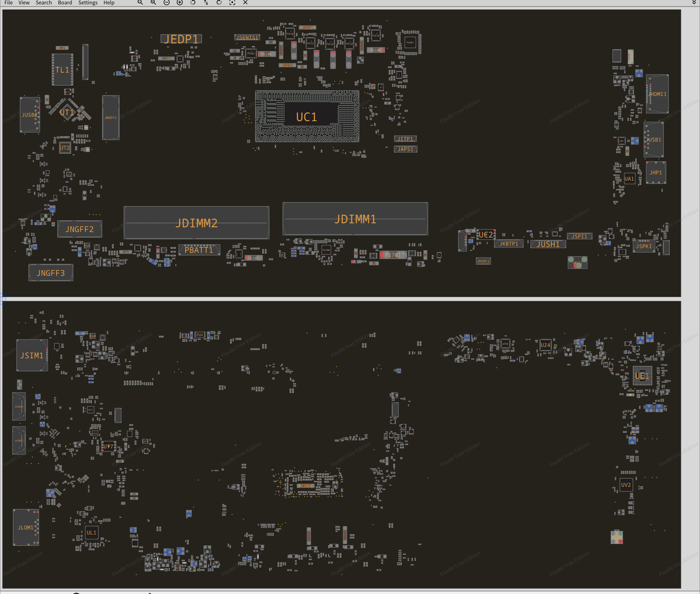700x594 pixels.
Task: Open the Help menu
Action: click(109, 3)
